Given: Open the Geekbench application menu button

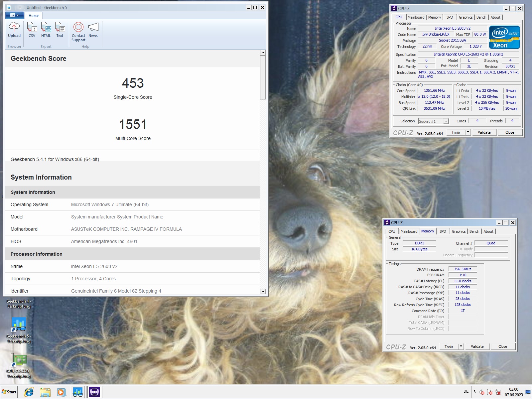Looking at the screenshot, I should 14,15.
